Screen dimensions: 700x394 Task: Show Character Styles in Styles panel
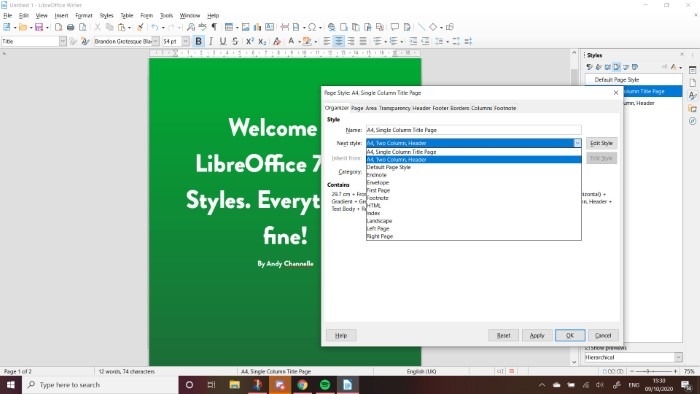(x=599, y=67)
